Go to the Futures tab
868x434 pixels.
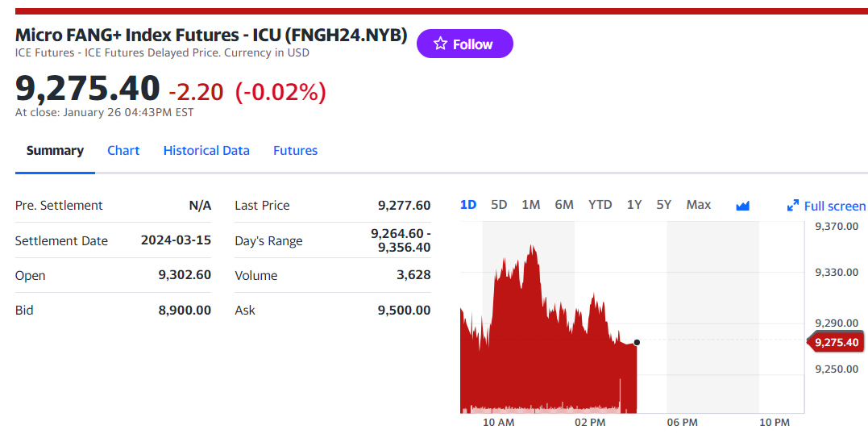(x=296, y=151)
